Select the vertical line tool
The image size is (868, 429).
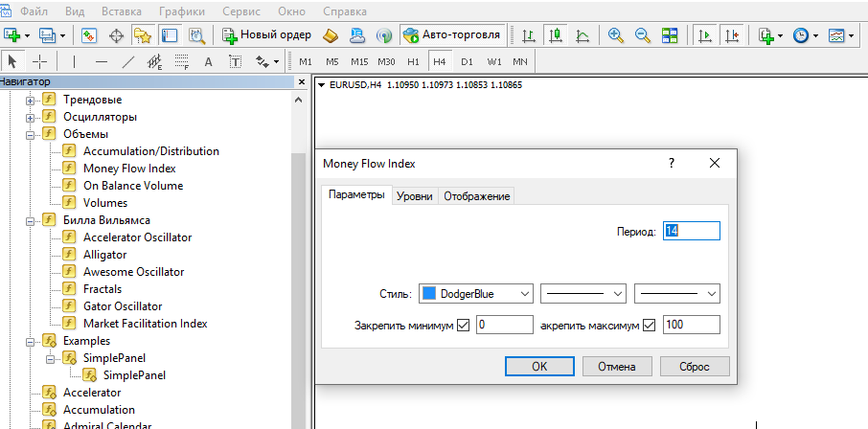(x=74, y=61)
